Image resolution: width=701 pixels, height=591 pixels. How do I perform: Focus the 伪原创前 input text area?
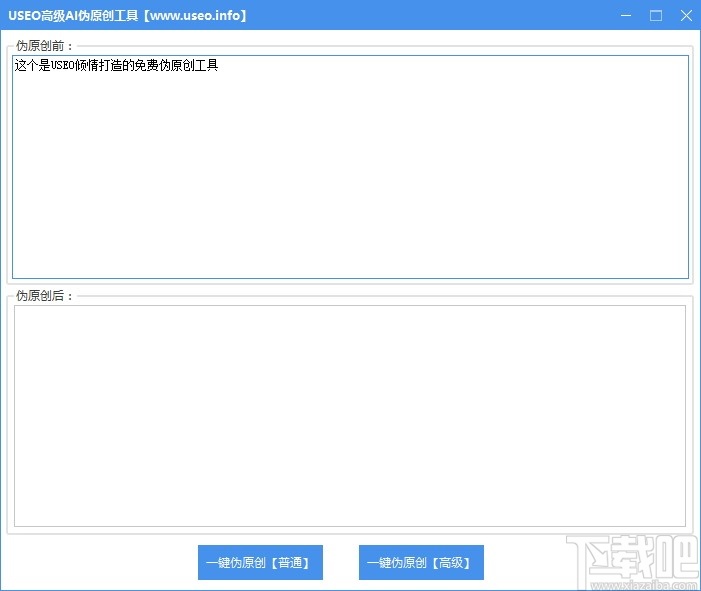tap(350, 167)
